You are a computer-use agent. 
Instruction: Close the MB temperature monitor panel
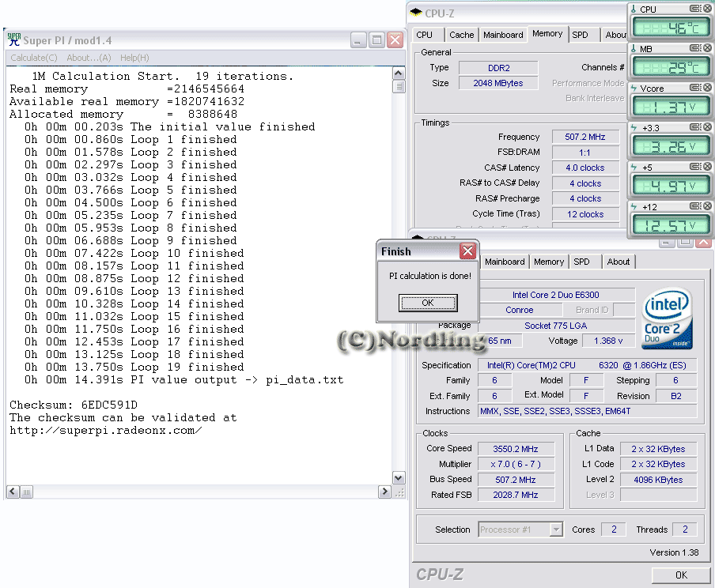(x=707, y=48)
